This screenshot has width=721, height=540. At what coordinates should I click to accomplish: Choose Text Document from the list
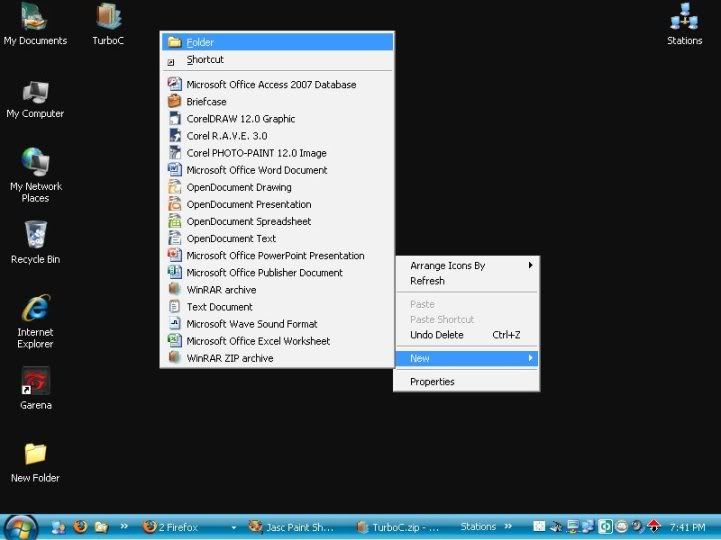[277, 307]
